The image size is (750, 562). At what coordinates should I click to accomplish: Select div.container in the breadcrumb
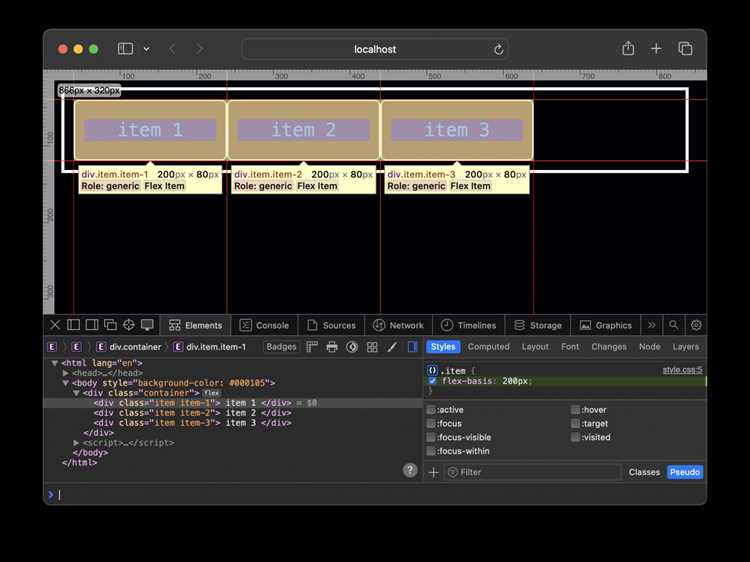129,347
